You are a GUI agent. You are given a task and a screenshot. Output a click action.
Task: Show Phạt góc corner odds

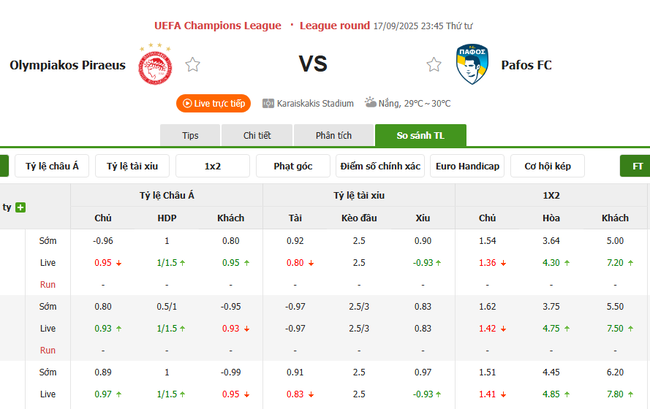[293, 166]
